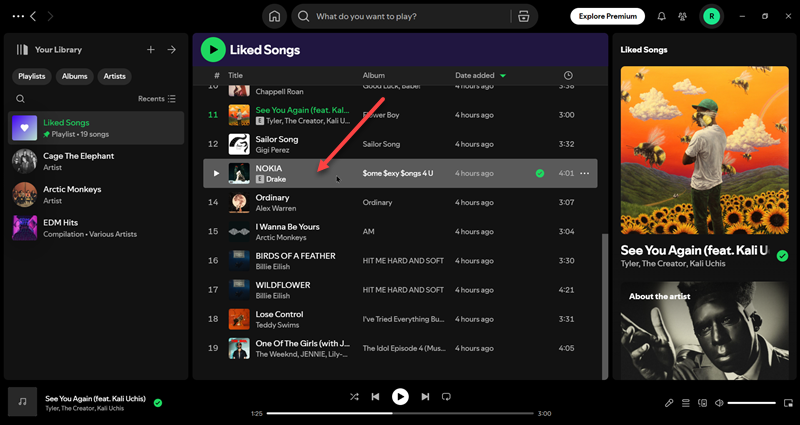The image size is (800, 425).
Task: Open the Queue icon
Action: coord(686,403)
